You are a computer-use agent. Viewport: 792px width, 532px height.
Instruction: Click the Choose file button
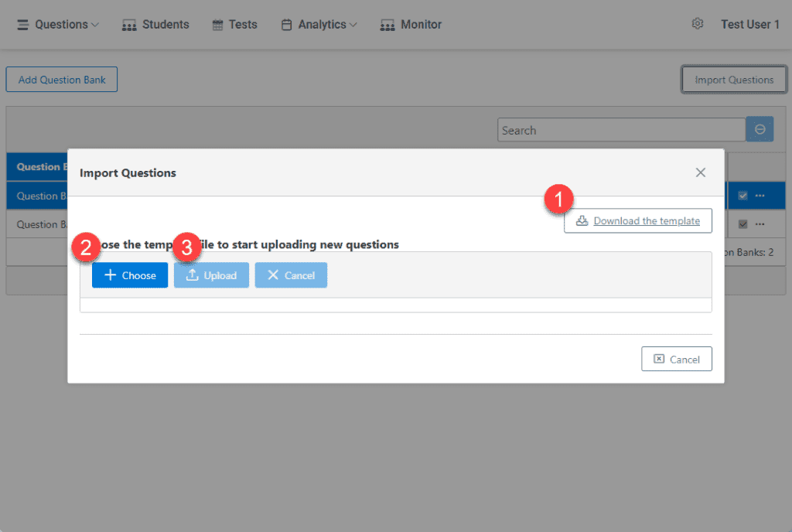tap(130, 275)
